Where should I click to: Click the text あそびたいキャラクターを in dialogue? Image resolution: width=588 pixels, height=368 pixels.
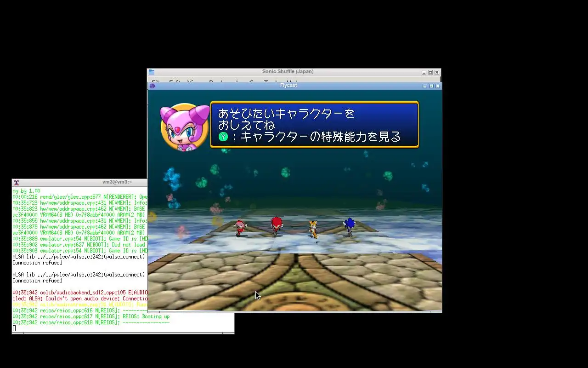coord(287,113)
